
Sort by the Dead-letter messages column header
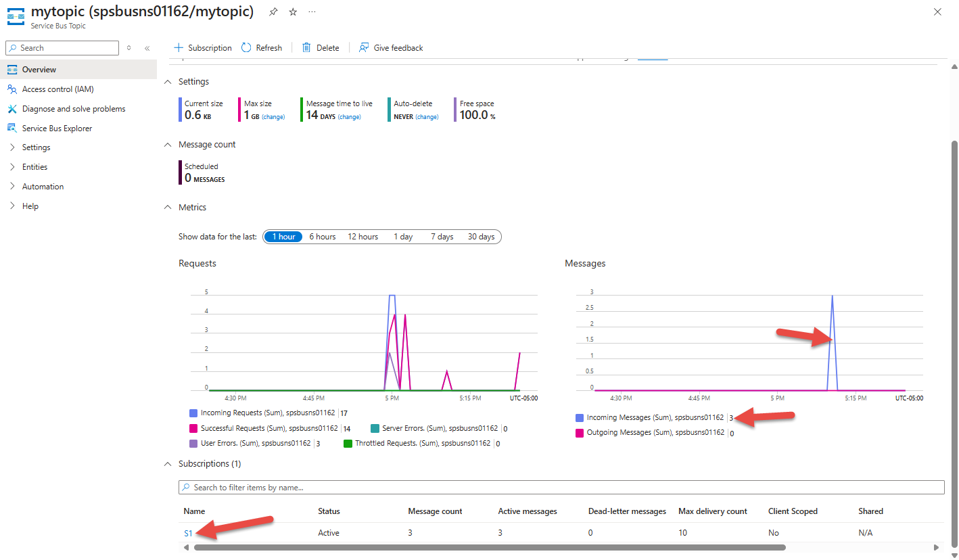pos(628,511)
